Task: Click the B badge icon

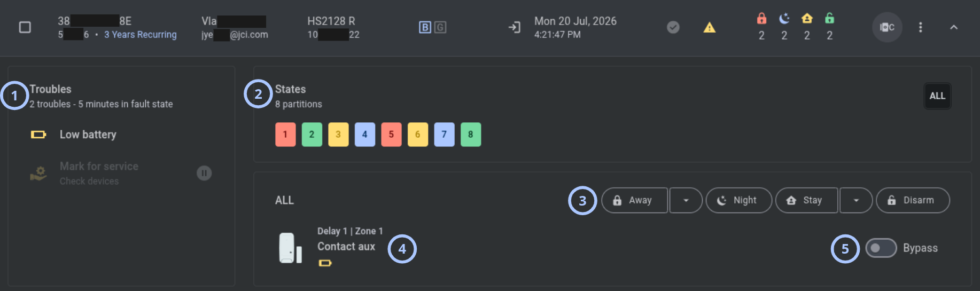Action: pyautogui.click(x=425, y=27)
